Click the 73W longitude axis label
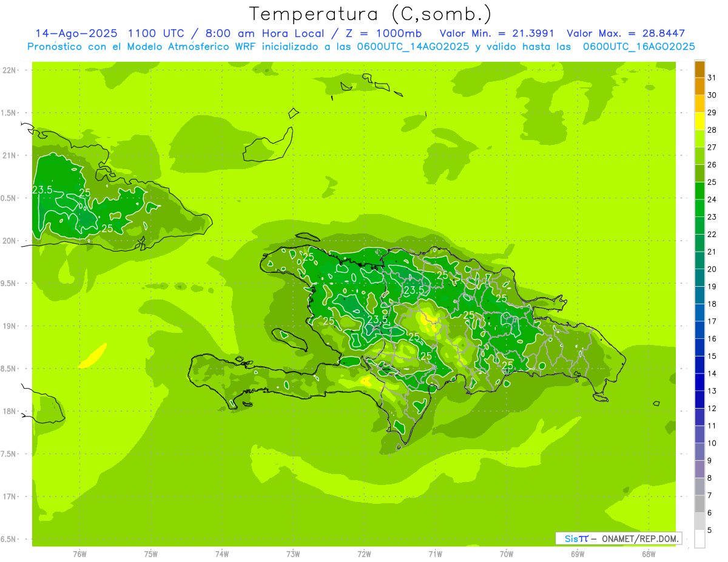Image resolution: width=728 pixels, height=562 pixels. point(293,554)
